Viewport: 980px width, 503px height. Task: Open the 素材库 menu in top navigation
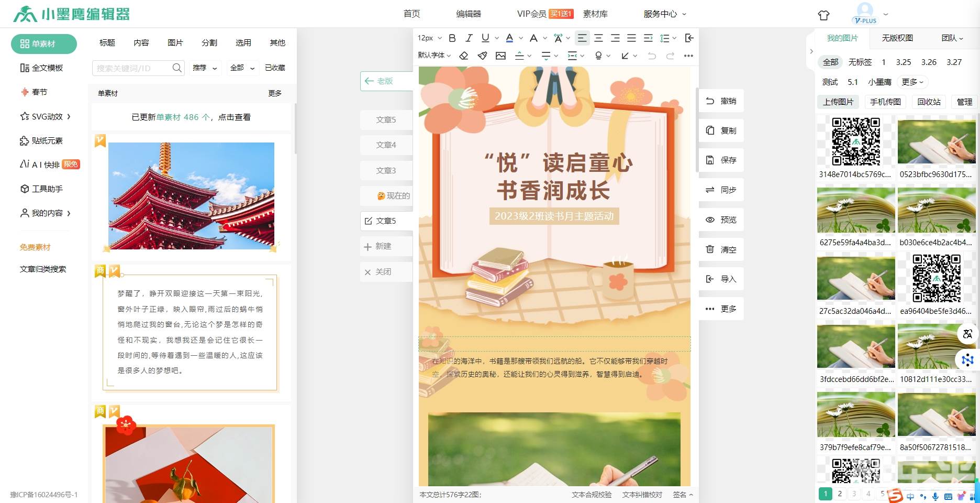[x=595, y=14]
